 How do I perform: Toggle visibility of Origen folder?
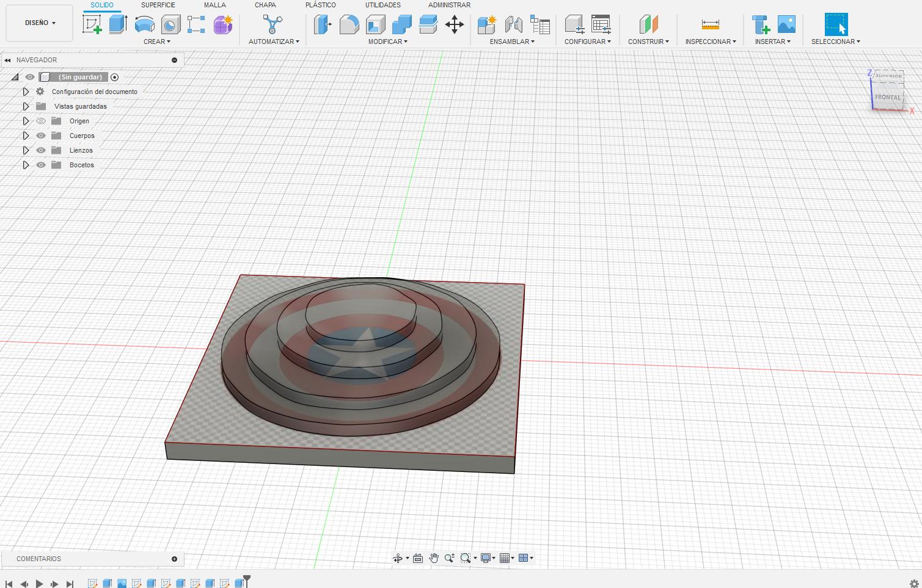point(41,121)
